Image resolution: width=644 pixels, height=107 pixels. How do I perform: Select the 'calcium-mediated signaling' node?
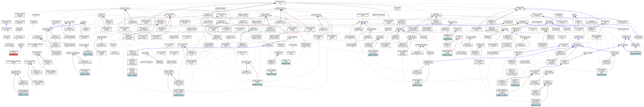tap(37, 53)
